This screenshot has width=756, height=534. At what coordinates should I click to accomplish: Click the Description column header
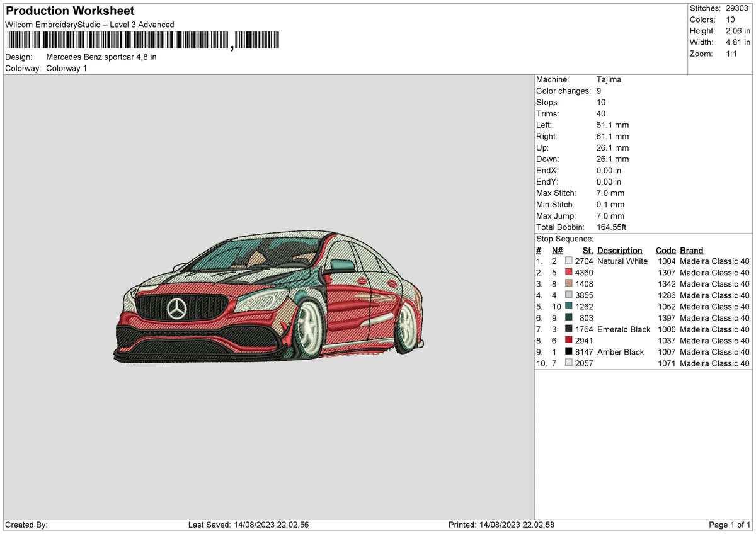[x=620, y=250]
